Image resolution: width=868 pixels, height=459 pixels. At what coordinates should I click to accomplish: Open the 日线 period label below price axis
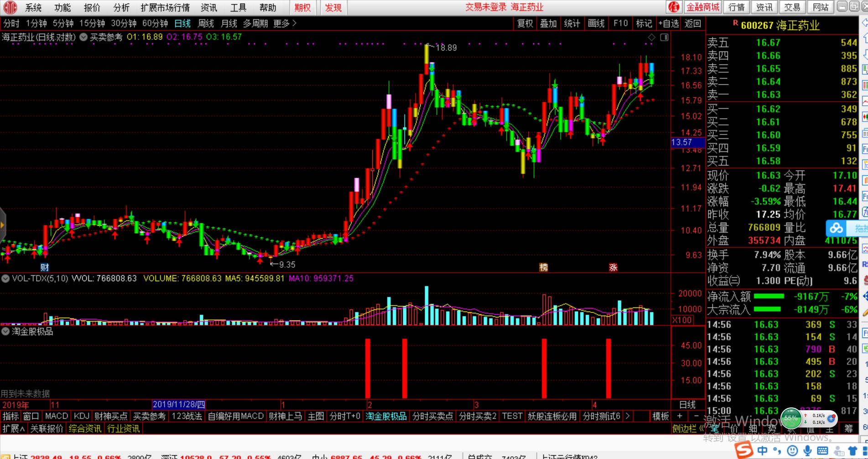[x=687, y=404]
